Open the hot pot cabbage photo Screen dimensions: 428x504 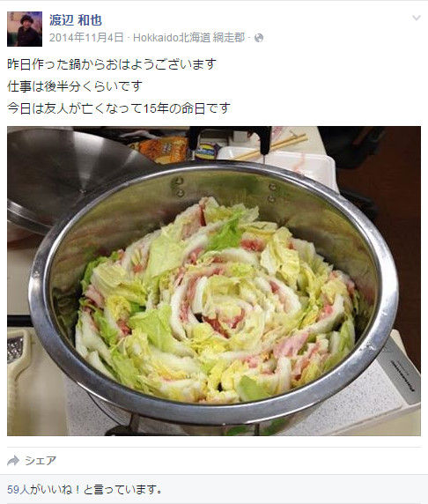[x=214, y=281]
